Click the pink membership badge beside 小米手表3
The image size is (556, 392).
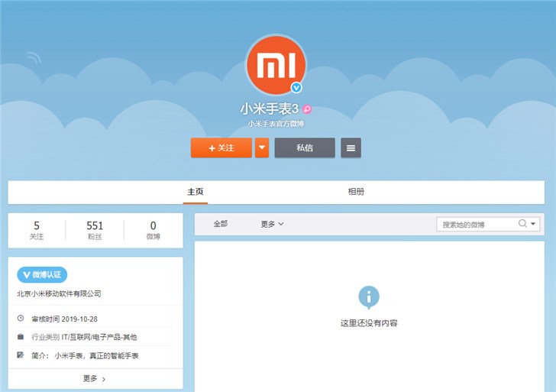tap(307, 109)
